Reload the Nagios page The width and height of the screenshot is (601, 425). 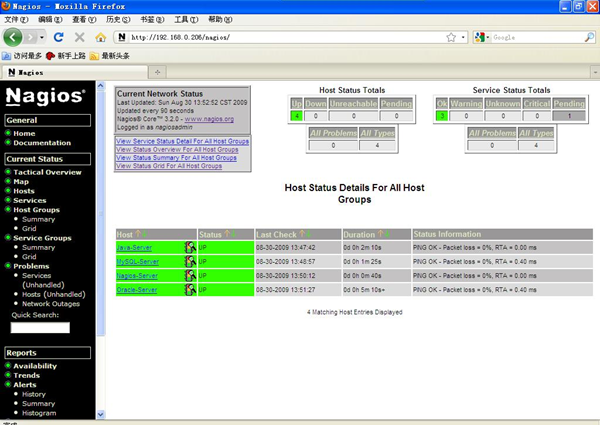point(58,37)
